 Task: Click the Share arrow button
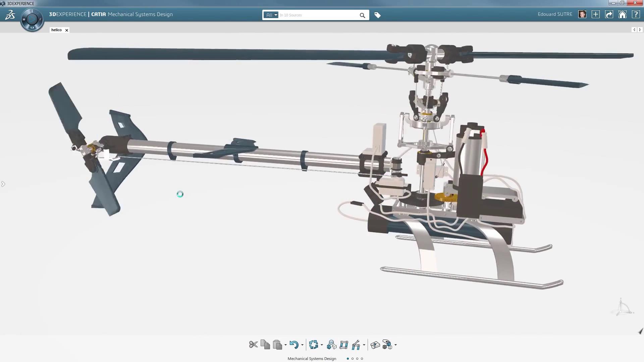tap(609, 14)
